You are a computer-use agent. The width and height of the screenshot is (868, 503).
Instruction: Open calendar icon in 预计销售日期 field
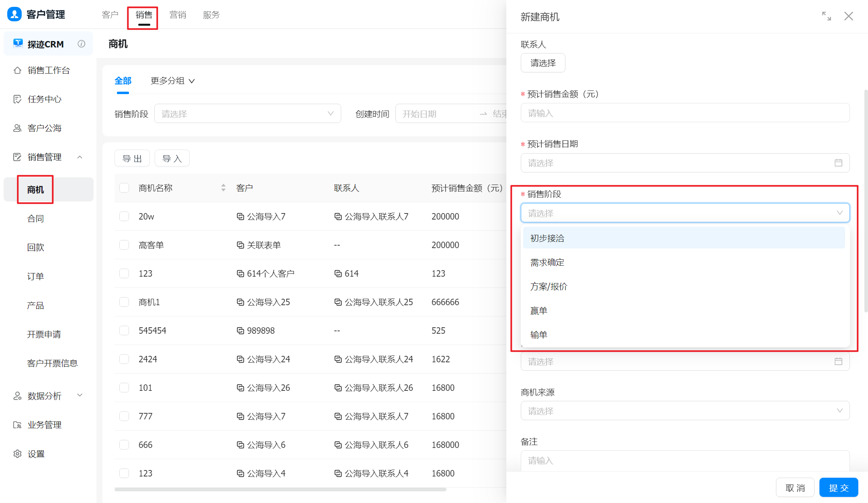coord(838,163)
